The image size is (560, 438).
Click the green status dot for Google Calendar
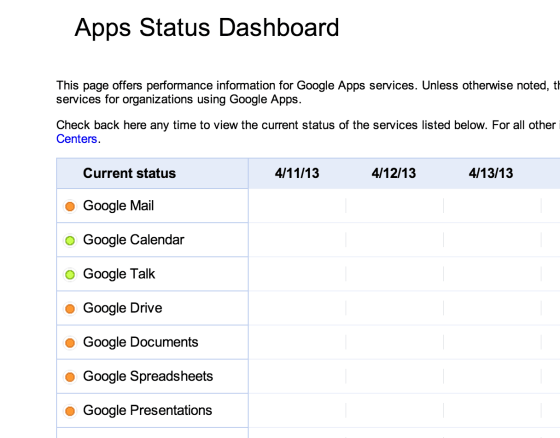pos(70,240)
